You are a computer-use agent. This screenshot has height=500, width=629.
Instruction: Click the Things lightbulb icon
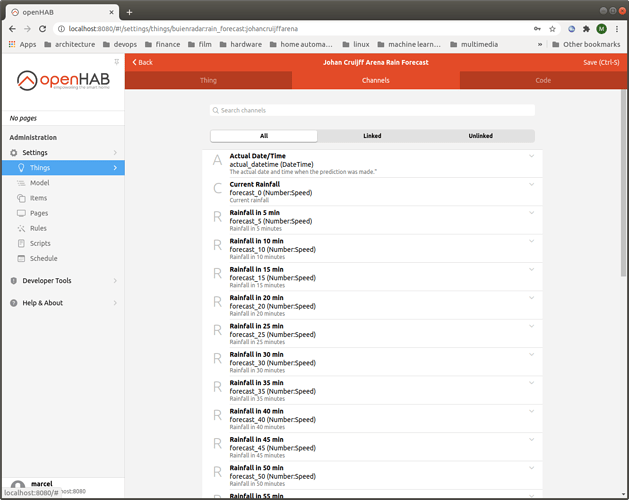pos(21,168)
